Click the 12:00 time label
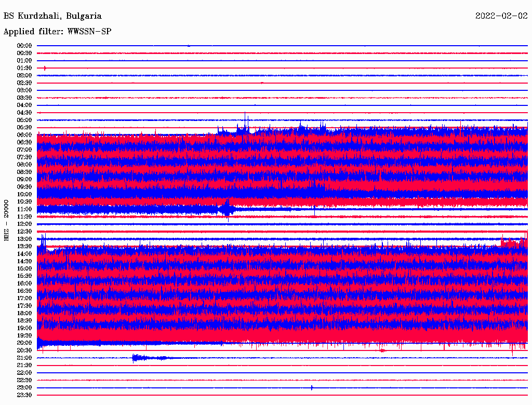532x405 pixels. click(x=24, y=224)
